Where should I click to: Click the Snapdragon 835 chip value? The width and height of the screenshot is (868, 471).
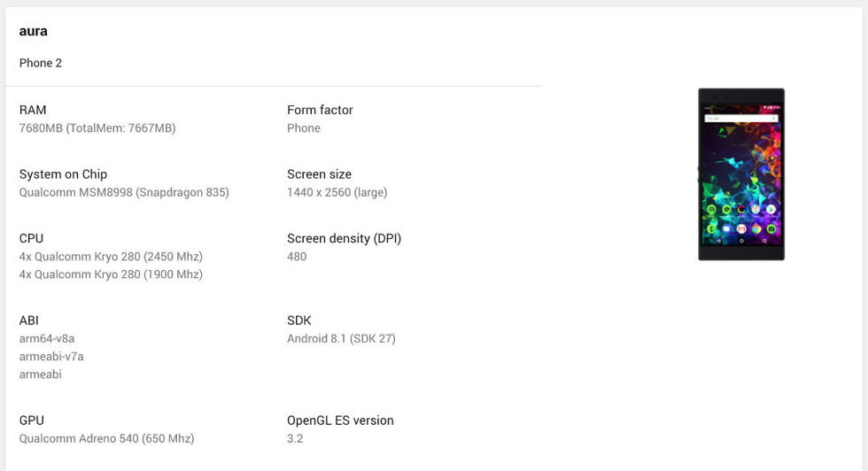point(124,192)
